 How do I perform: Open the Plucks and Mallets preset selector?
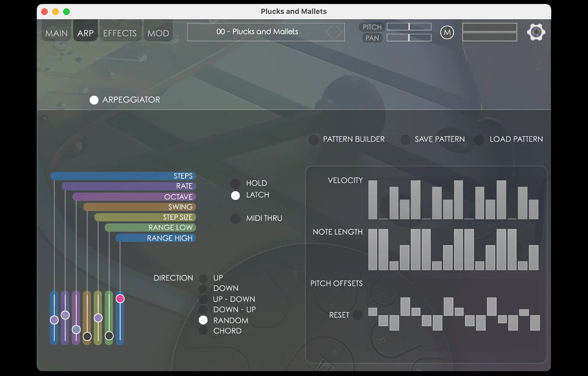click(x=266, y=32)
